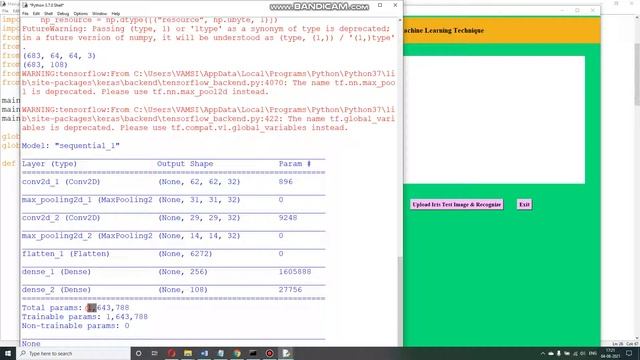The height and width of the screenshot is (360, 640).
Task: Click the volume tray icon
Action: (582, 353)
